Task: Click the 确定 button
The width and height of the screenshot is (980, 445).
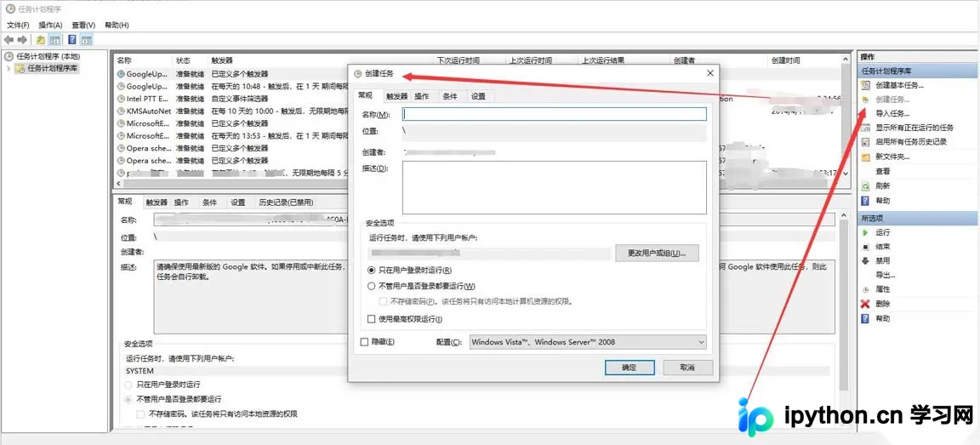Action: click(x=630, y=367)
